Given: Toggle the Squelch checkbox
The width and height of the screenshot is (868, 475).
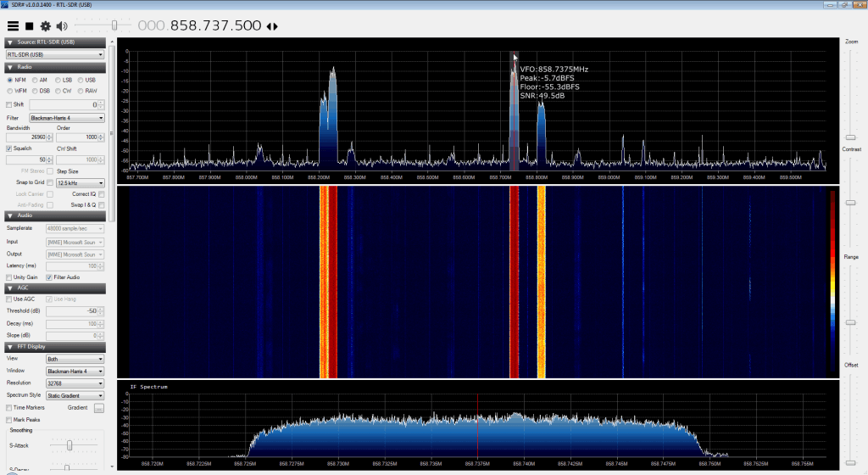Looking at the screenshot, I should click(8, 148).
